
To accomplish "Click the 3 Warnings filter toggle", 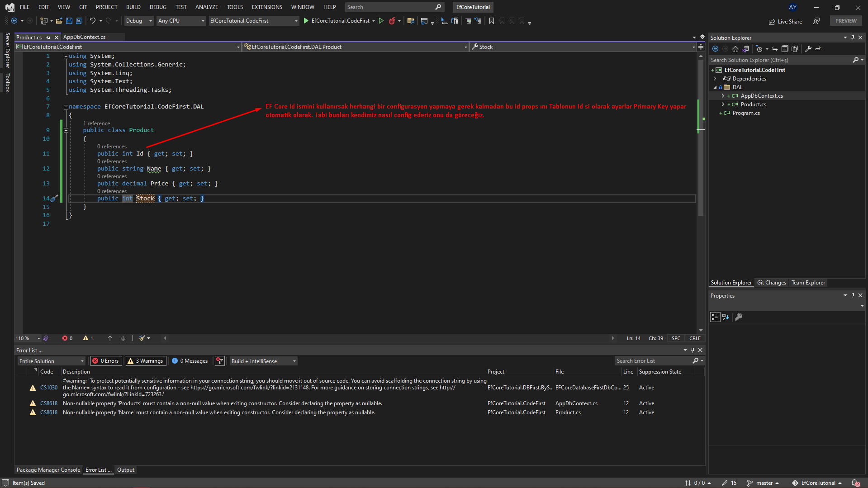I will pos(145,360).
